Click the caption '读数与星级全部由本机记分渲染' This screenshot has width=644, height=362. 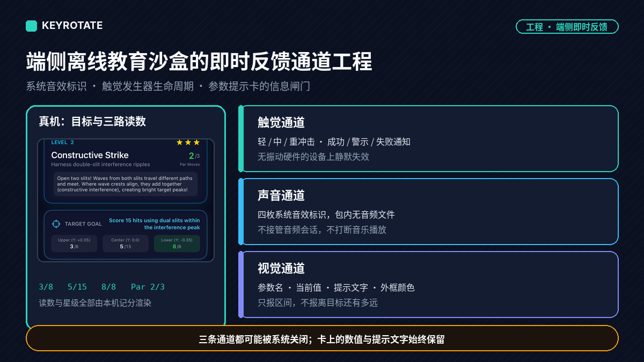(95, 303)
